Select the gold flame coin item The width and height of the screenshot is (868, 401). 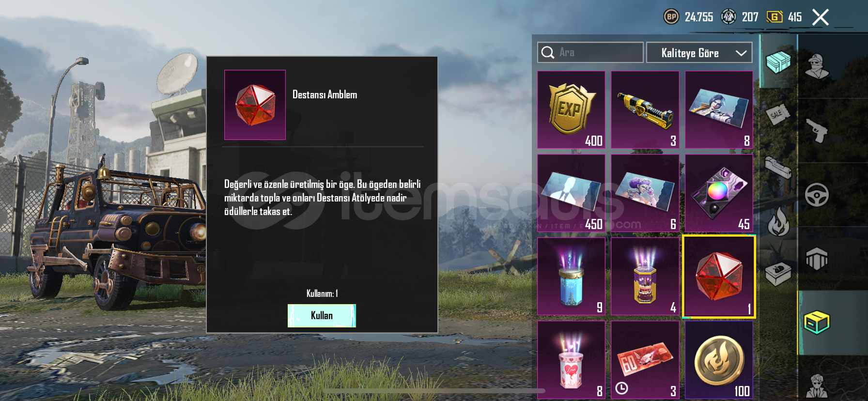pyautogui.click(x=719, y=360)
